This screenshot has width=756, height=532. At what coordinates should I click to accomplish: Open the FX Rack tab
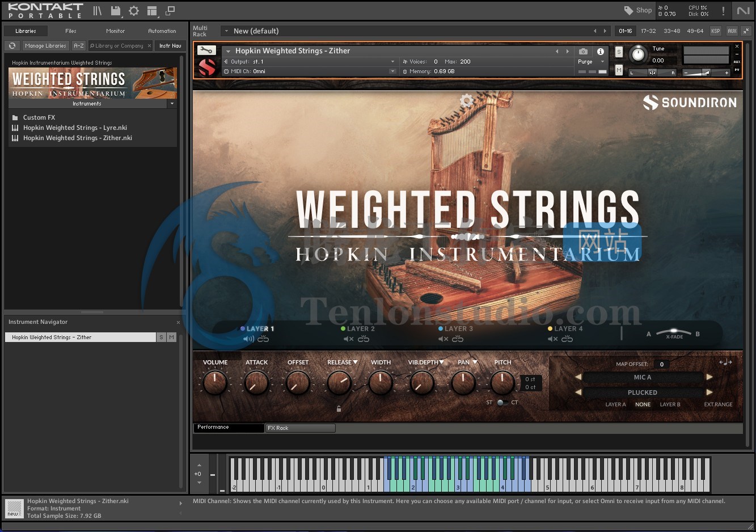[301, 428]
